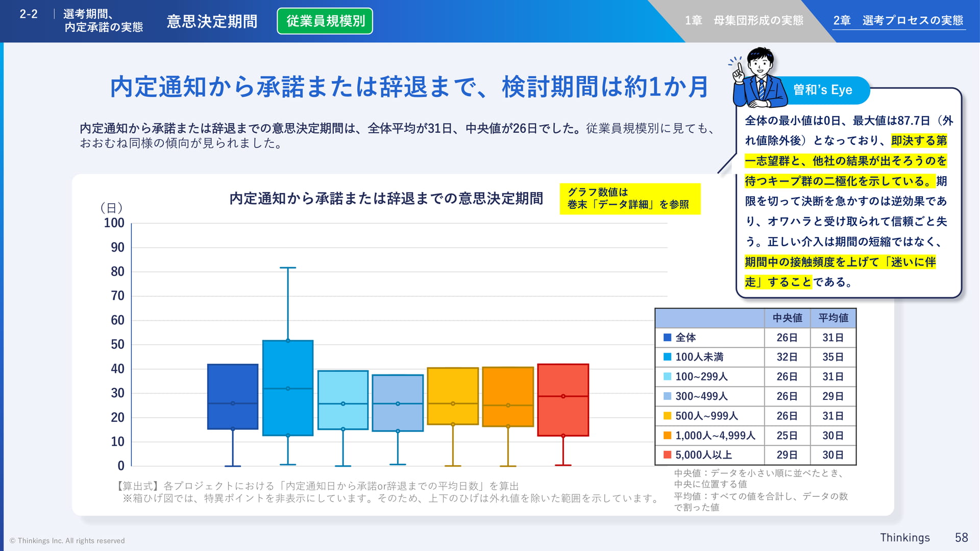Viewport: 980px width, 551px height.
Task: Click the 1,000人~4,999人 legend color square
Action: click(667, 436)
